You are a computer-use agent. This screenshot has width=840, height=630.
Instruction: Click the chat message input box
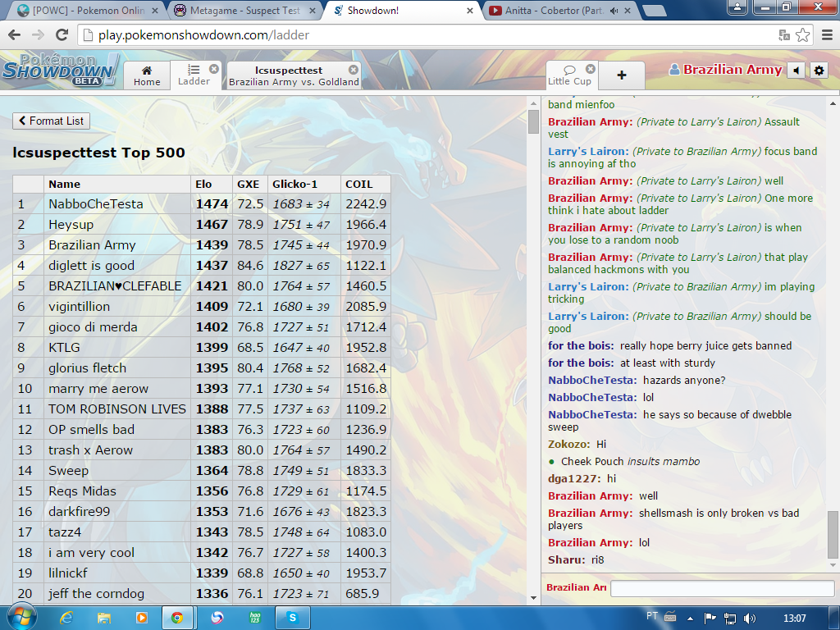pos(724,588)
